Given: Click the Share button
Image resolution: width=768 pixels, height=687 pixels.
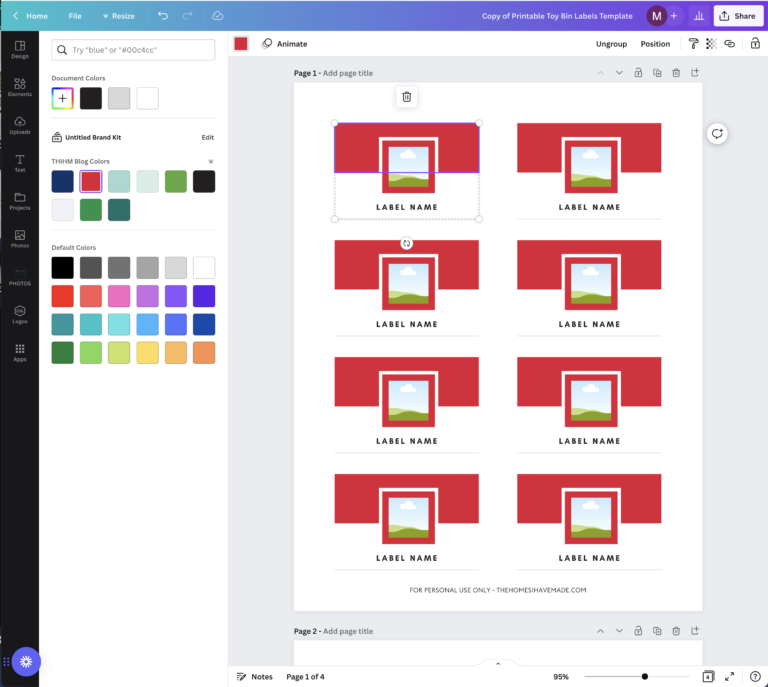Looking at the screenshot, I should pyautogui.click(x=738, y=16).
